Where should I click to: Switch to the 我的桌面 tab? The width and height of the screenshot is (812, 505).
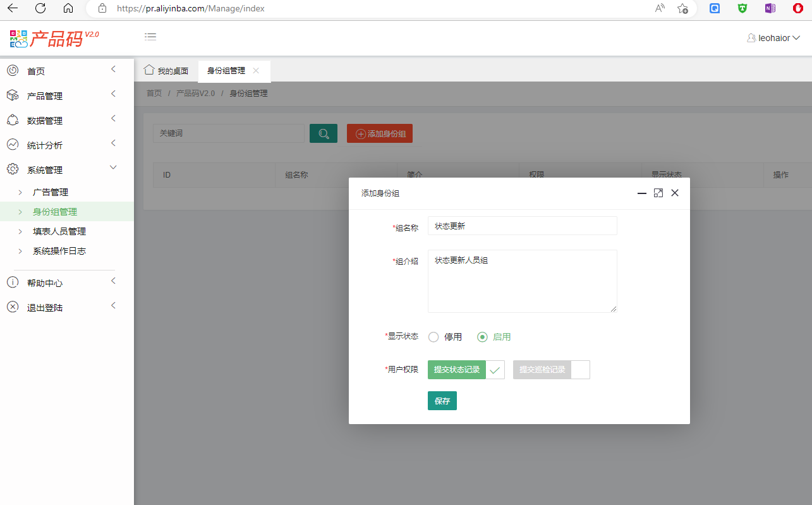(166, 71)
